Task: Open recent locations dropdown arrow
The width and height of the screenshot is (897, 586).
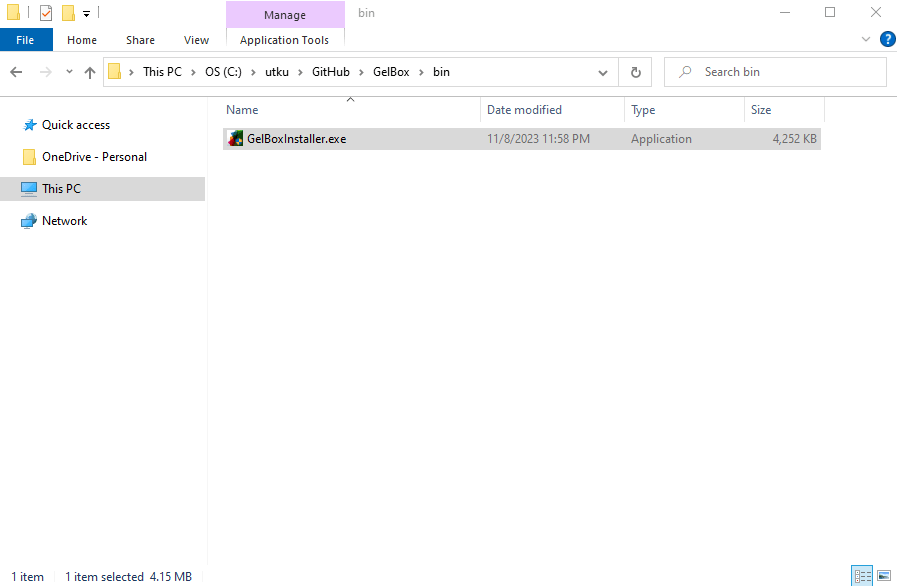Action: (x=69, y=72)
